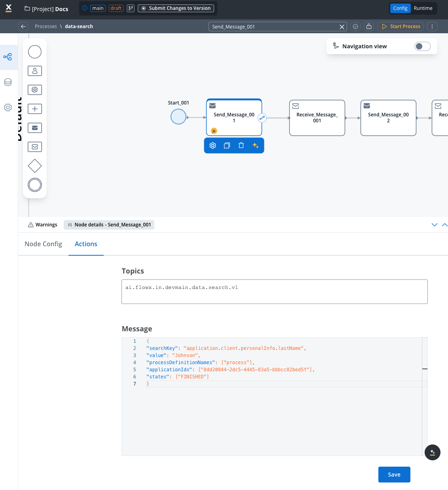Image resolution: width=448 pixels, height=490 pixels.
Task: Delete node using trash icon
Action: click(241, 146)
